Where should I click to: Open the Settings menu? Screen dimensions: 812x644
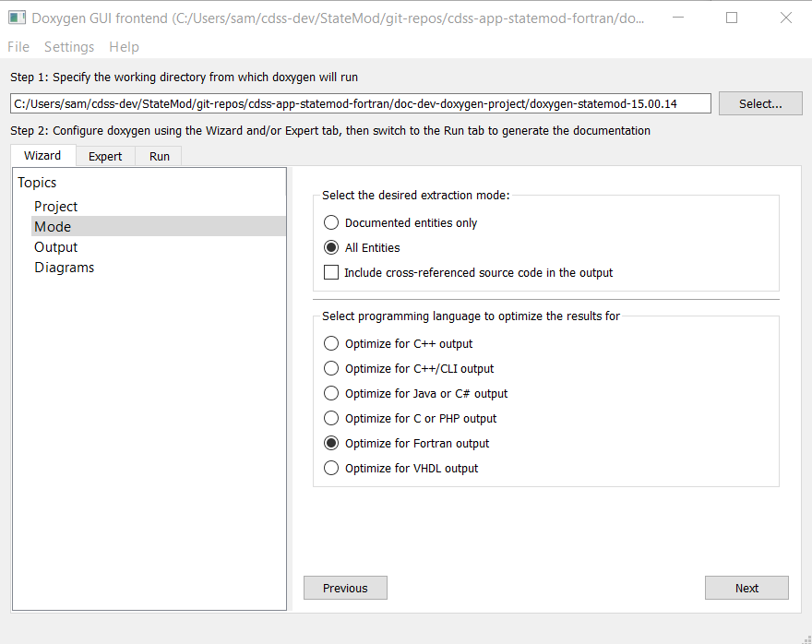tap(69, 47)
